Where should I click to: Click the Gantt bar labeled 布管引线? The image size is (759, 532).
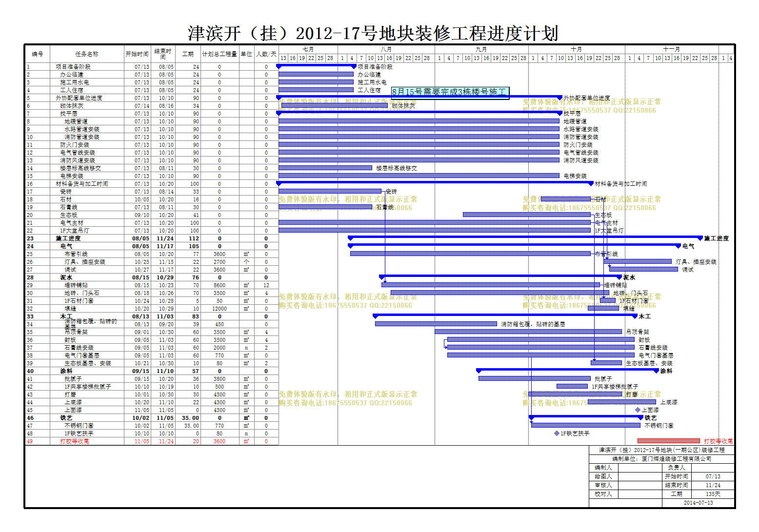coord(470,254)
